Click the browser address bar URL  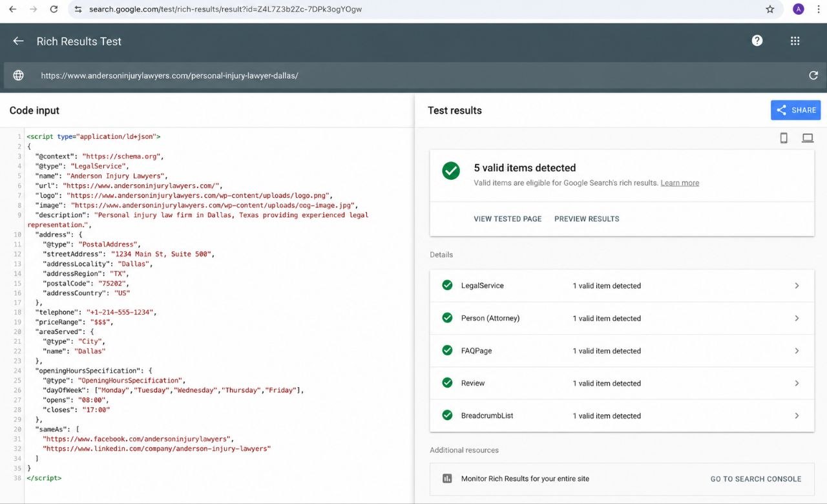[225, 10]
